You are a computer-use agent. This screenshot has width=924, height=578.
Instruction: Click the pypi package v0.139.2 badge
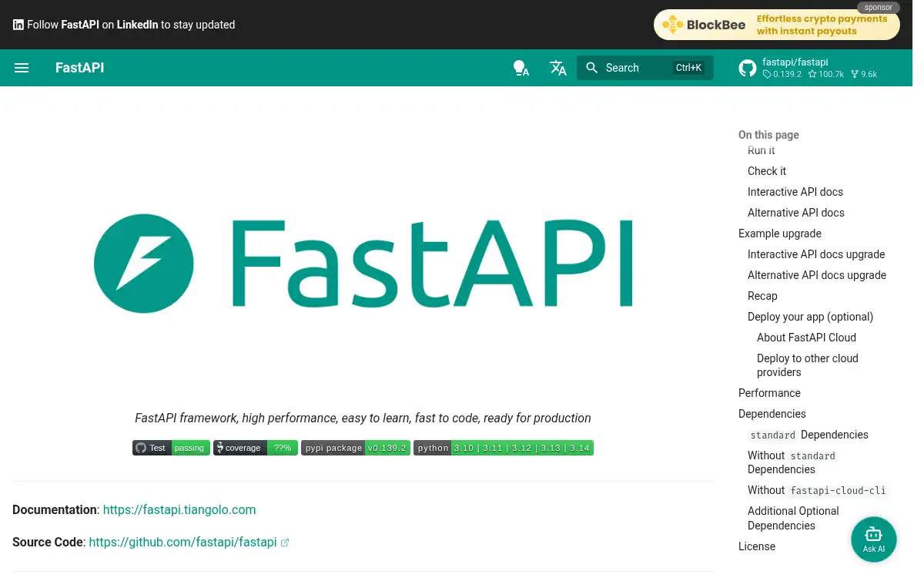(x=356, y=448)
